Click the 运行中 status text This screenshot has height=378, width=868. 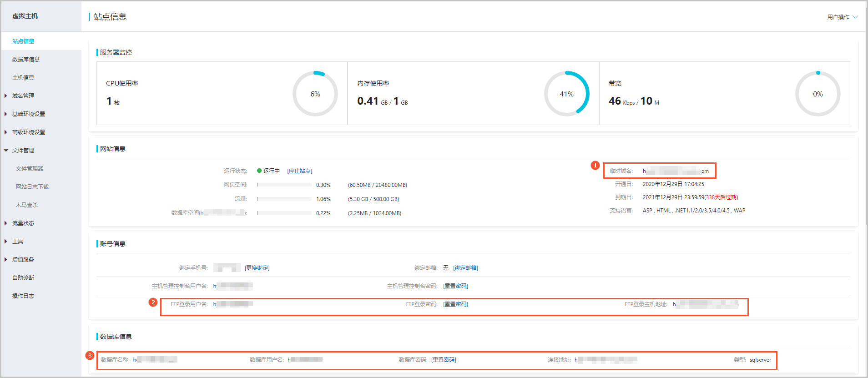272,171
